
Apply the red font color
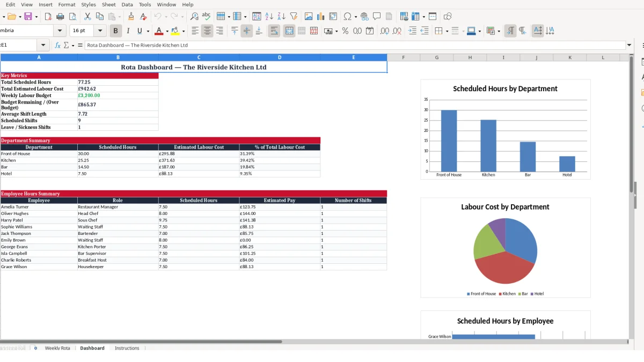click(x=158, y=31)
